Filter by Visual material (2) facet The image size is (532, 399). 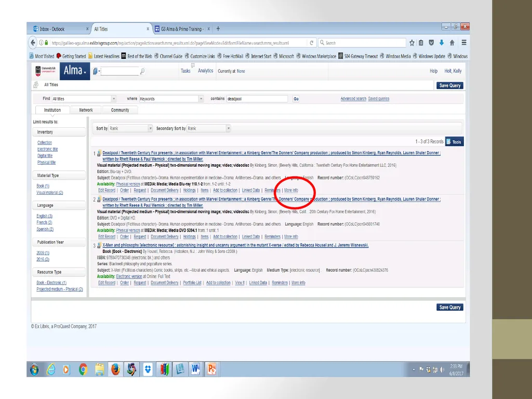coord(49,193)
